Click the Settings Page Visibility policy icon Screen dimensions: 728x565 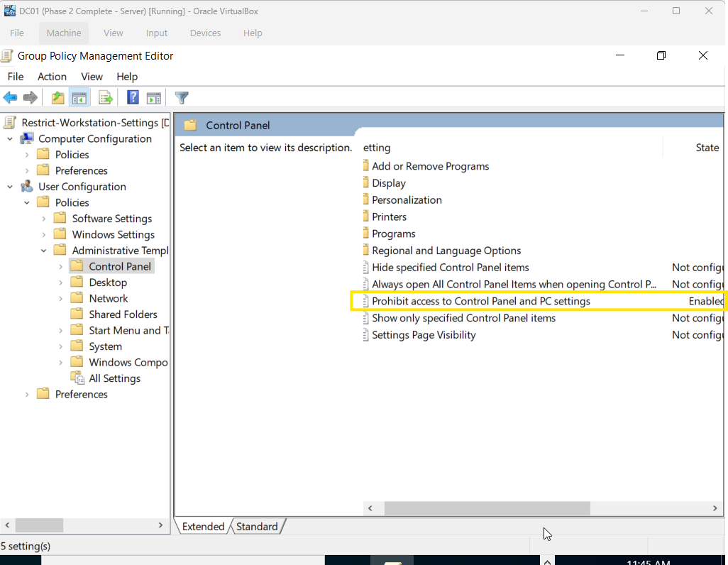366,334
